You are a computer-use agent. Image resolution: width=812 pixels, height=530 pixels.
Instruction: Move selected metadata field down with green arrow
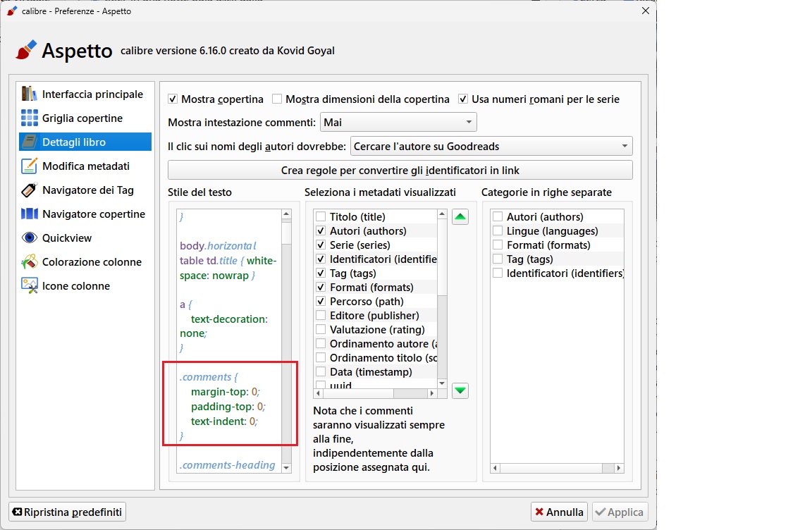pyautogui.click(x=460, y=390)
